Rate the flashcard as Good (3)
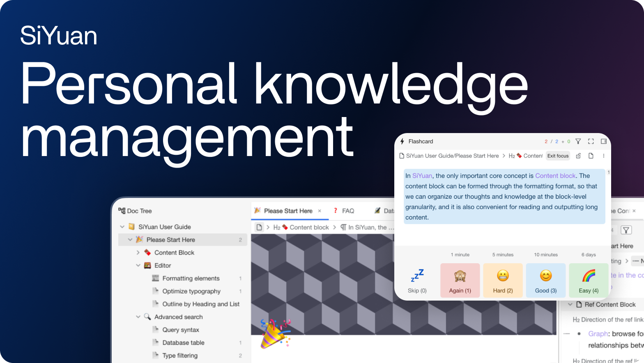 point(545,280)
